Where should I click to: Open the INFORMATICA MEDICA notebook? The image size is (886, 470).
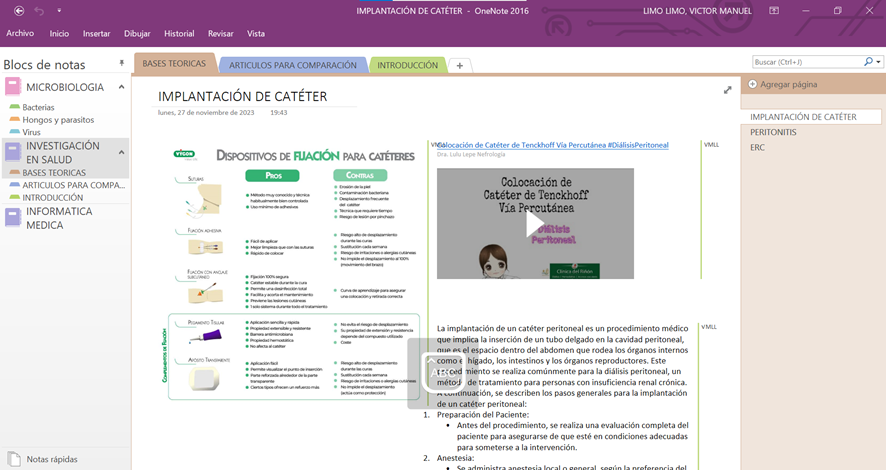pos(59,218)
